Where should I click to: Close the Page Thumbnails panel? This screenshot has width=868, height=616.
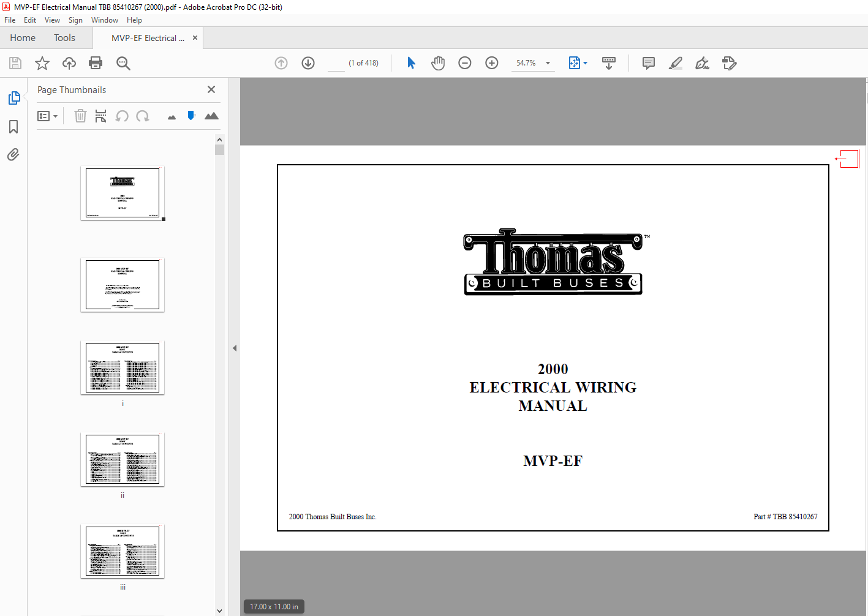coord(211,89)
